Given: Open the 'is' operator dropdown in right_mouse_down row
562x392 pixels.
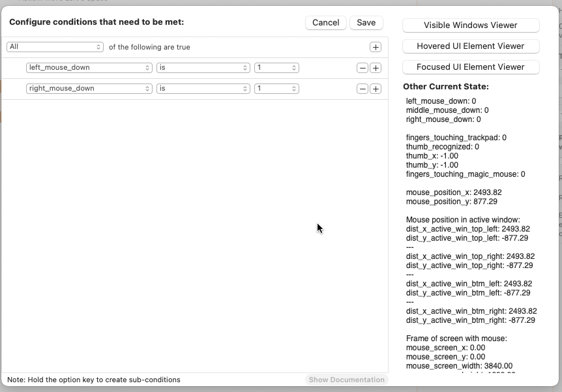Looking at the screenshot, I should [x=203, y=89].
